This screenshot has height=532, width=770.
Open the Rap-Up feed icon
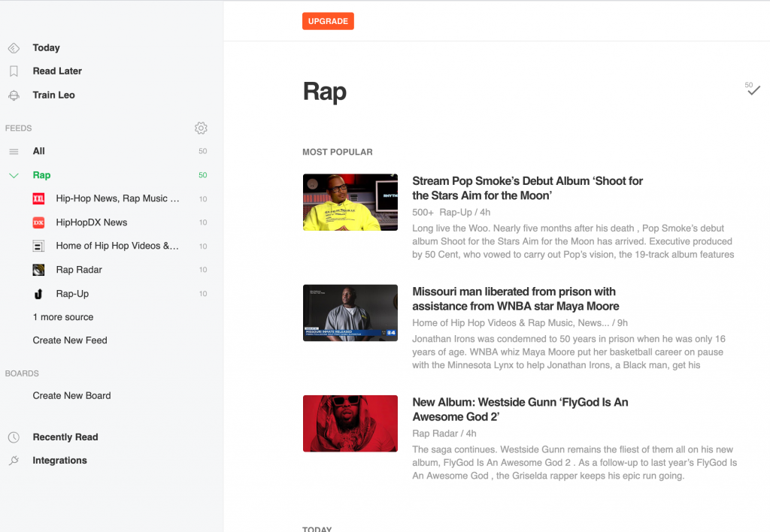[38, 294]
